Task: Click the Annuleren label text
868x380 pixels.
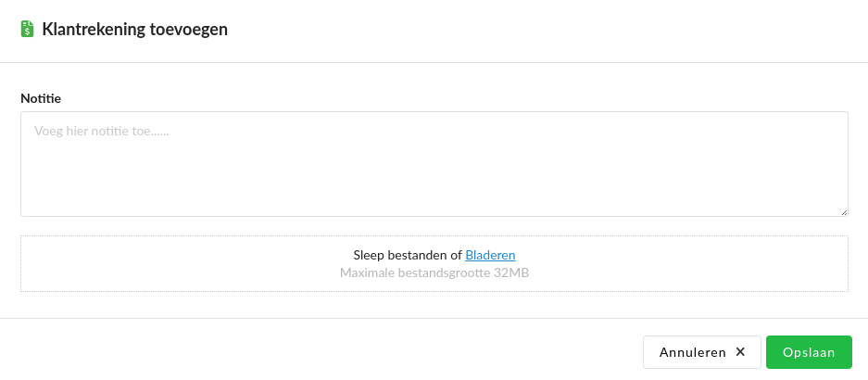Action: pyautogui.click(x=692, y=352)
